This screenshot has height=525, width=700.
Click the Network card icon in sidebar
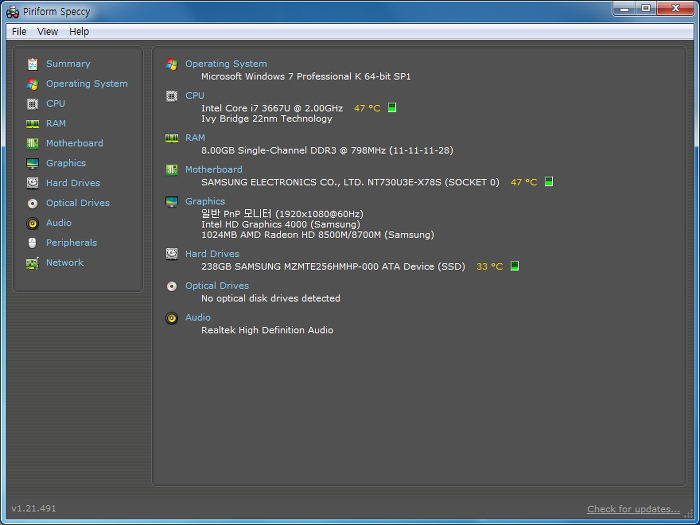[x=32, y=263]
